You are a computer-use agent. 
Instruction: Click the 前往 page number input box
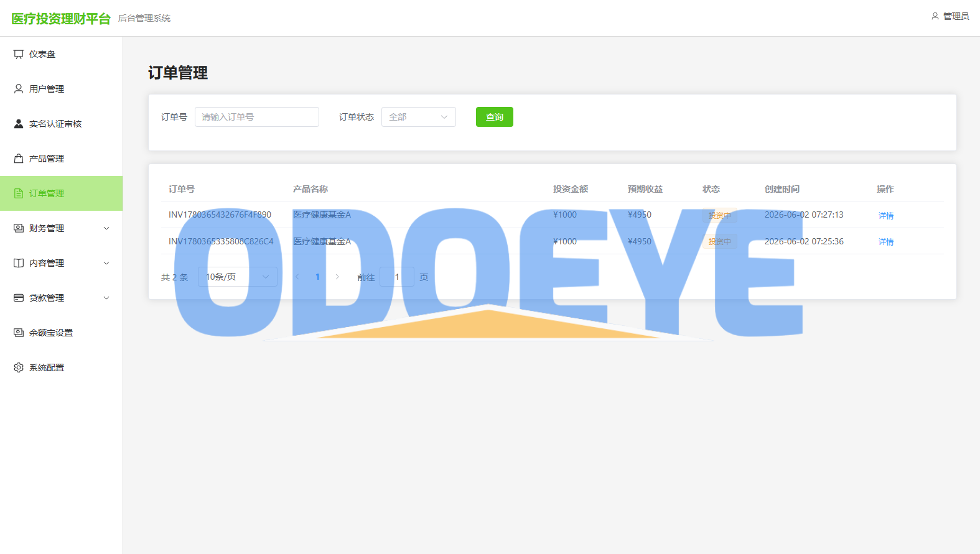point(397,277)
